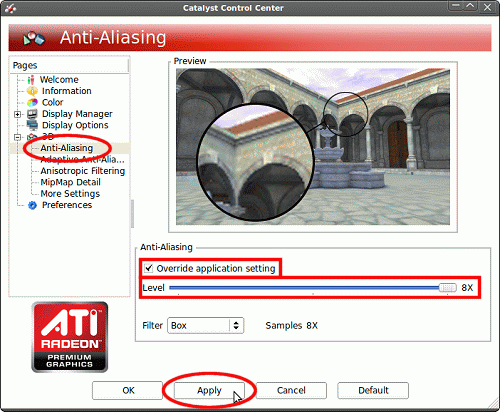Click the Display Manager monitor icon
The image size is (500, 412).
[x=32, y=114]
